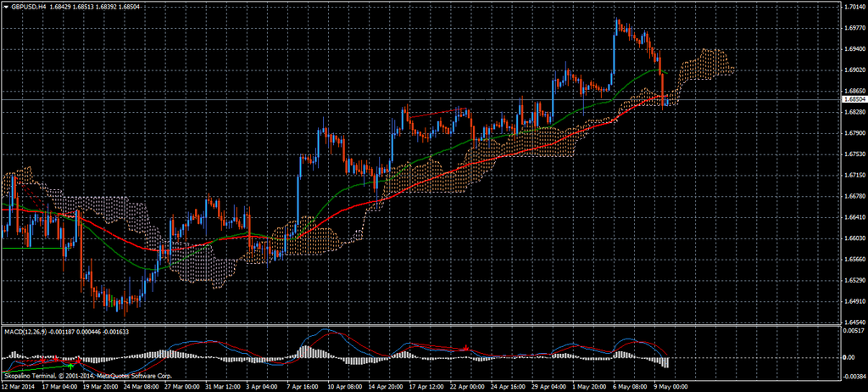Select the red marker near 22 Apr in MACD
This screenshot has width=868, height=392.
click(465, 348)
